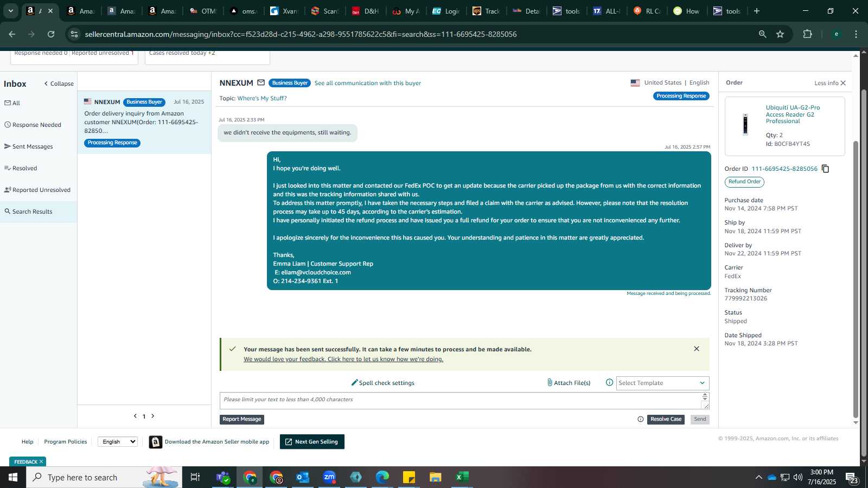Image resolution: width=868 pixels, height=488 pixels.
Task: Switch to the OTM browser tab
Action: (203, 11)
